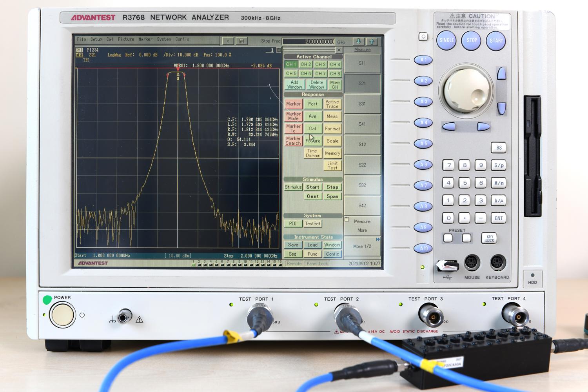Open the Scale settings

point(332,141)
